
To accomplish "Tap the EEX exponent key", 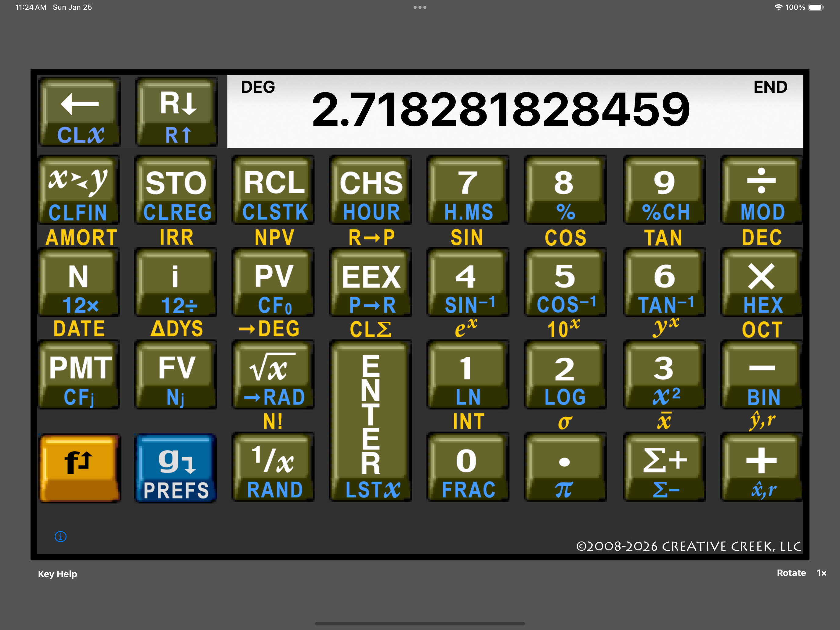I will (x=371, y=283).
